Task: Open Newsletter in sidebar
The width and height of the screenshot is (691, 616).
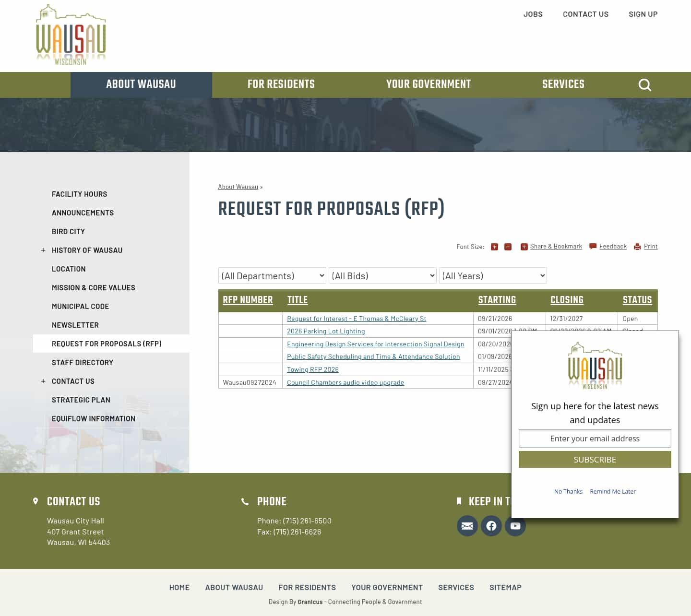Action: pos(75,325)
